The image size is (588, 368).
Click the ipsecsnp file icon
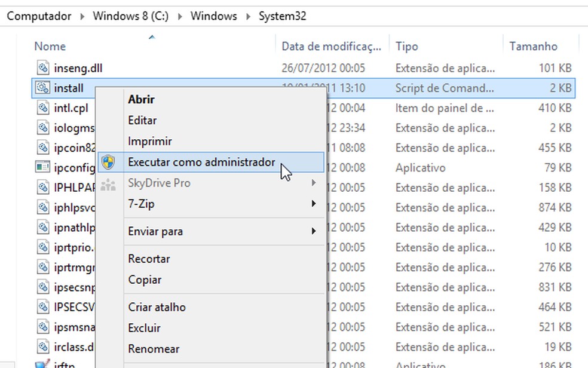[43, 287]
